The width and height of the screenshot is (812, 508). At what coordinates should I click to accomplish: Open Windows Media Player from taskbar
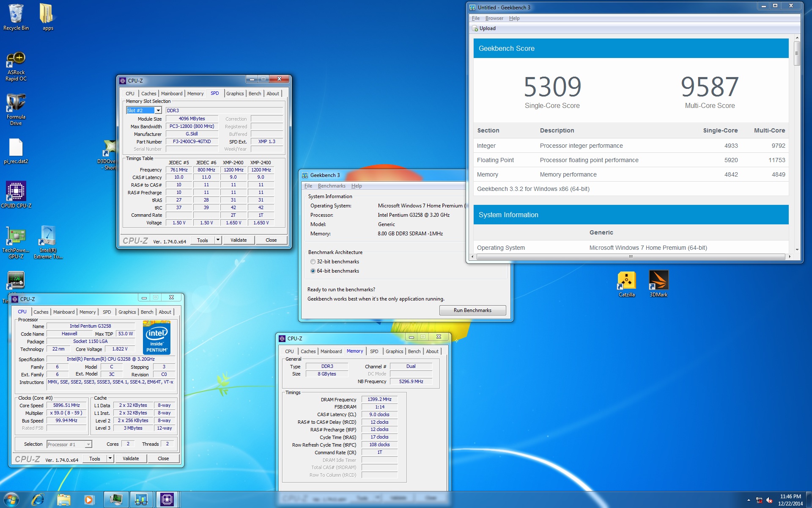[x=89, y=500]
